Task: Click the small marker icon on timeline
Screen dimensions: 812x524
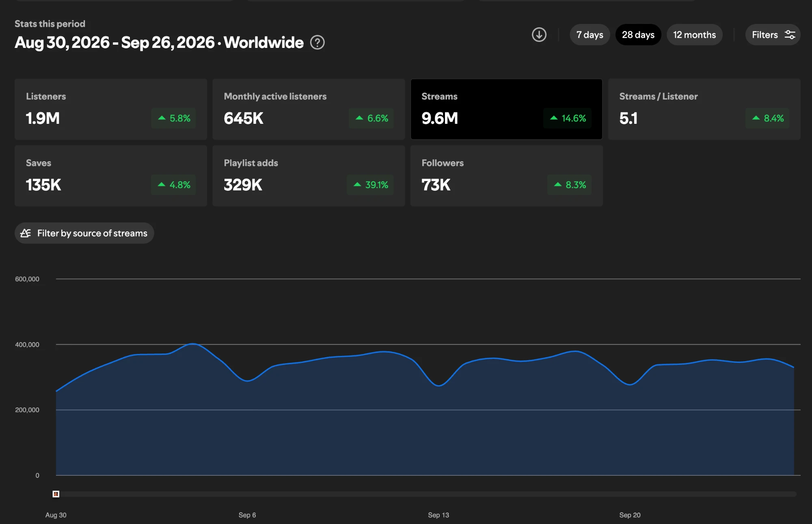Action: coord(56,494)
